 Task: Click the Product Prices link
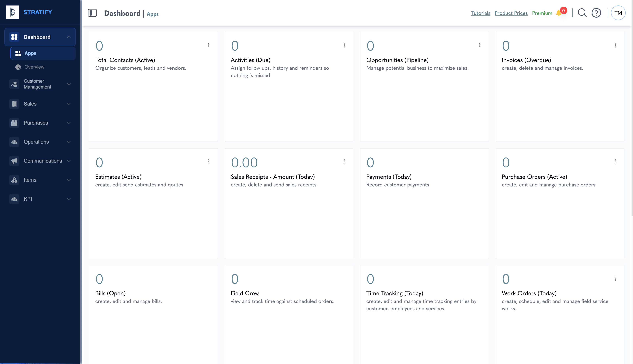click(x=511, y=13)
